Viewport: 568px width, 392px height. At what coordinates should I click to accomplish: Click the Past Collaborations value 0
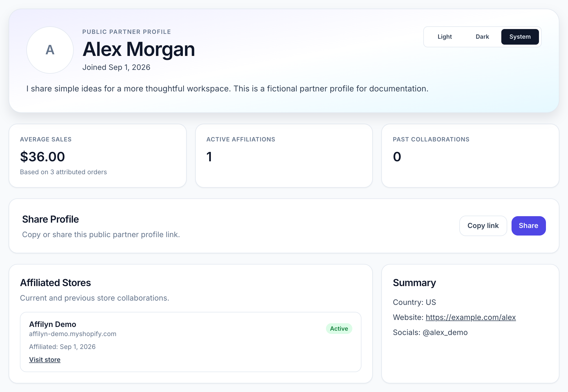[397, 157]
